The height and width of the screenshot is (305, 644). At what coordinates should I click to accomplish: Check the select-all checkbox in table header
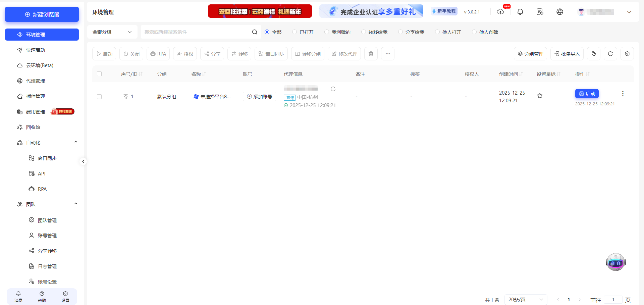(x=99, y=74)
